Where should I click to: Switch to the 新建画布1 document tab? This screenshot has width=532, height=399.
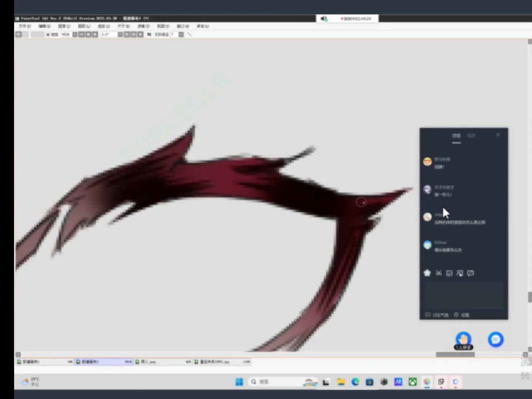tap(45, 362)
